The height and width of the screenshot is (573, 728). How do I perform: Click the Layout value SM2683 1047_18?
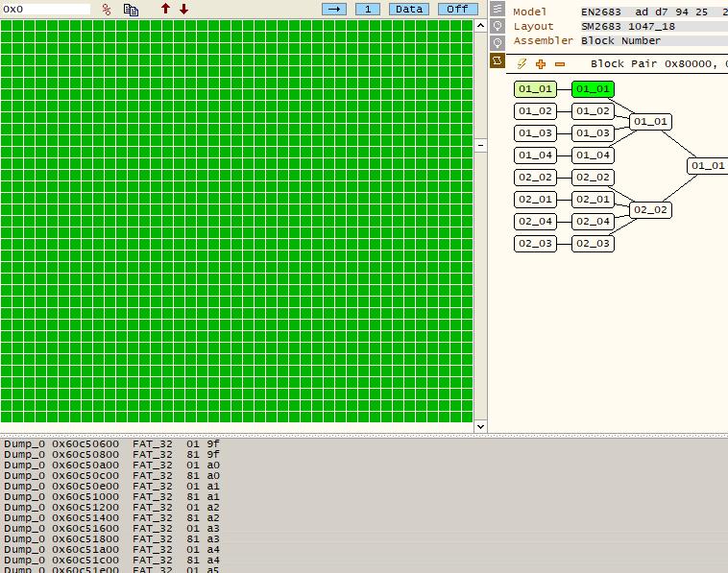coord(654,27)
